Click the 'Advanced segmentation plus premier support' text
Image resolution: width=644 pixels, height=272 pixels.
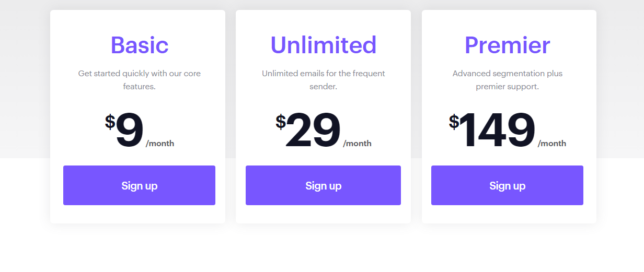tap(507, 80)
